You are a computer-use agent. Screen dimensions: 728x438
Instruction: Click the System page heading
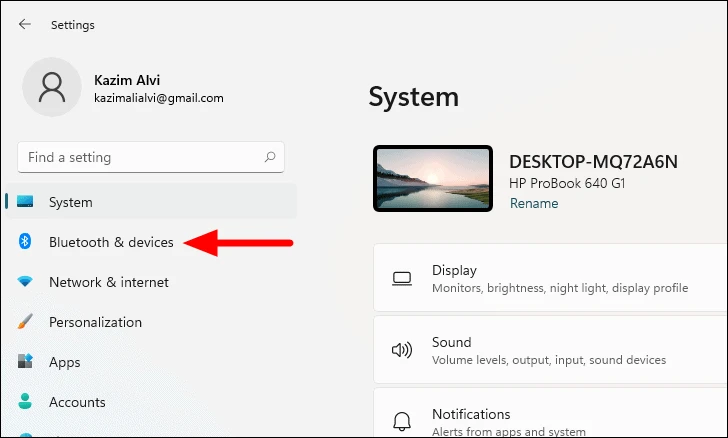pyautogui.click(x=413, y=97)
